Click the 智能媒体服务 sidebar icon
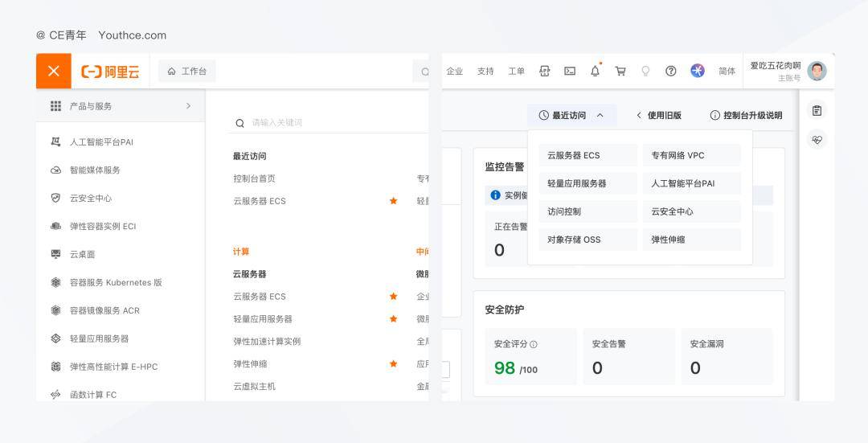This screenshot has width=868, height=443. click(x=56, y=170)
